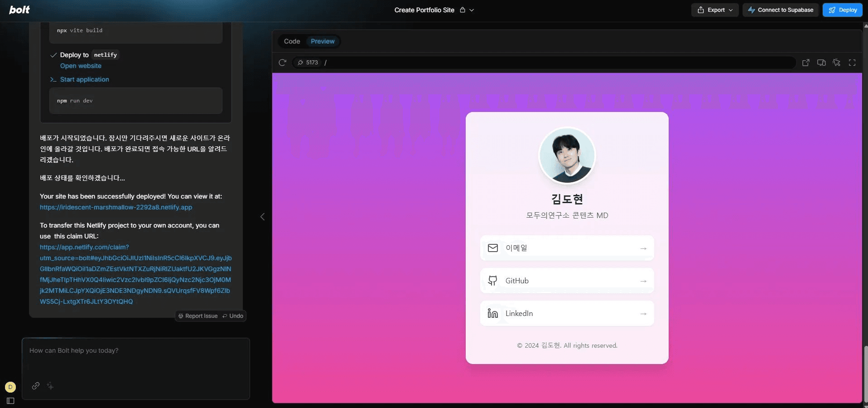Toggle the project visibility lock icon
The height and width of the screenshot is (408, 868).
(463, 10)
